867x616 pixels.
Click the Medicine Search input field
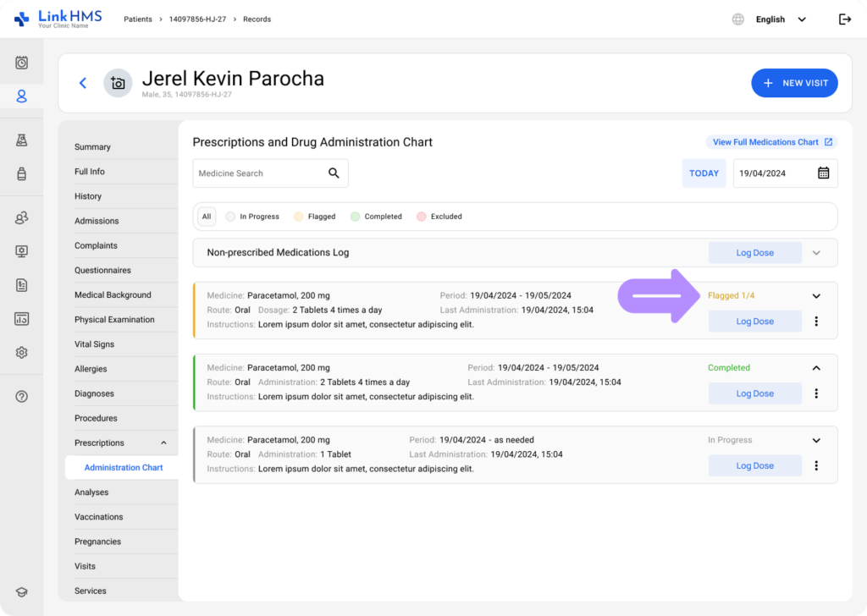click(x=258, y=173)
